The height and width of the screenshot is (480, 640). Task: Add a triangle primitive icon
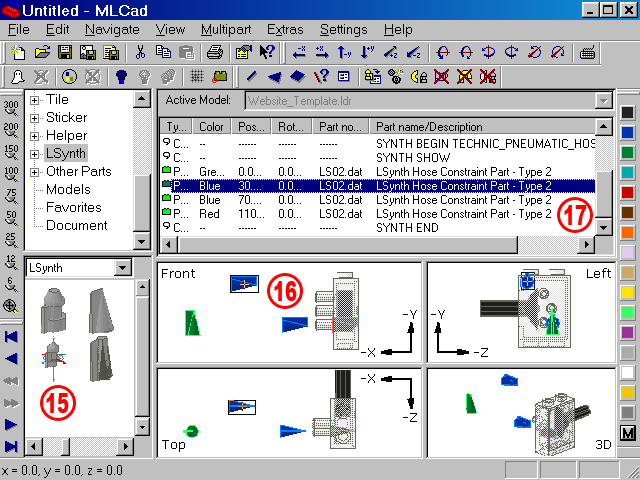(274, 76)
